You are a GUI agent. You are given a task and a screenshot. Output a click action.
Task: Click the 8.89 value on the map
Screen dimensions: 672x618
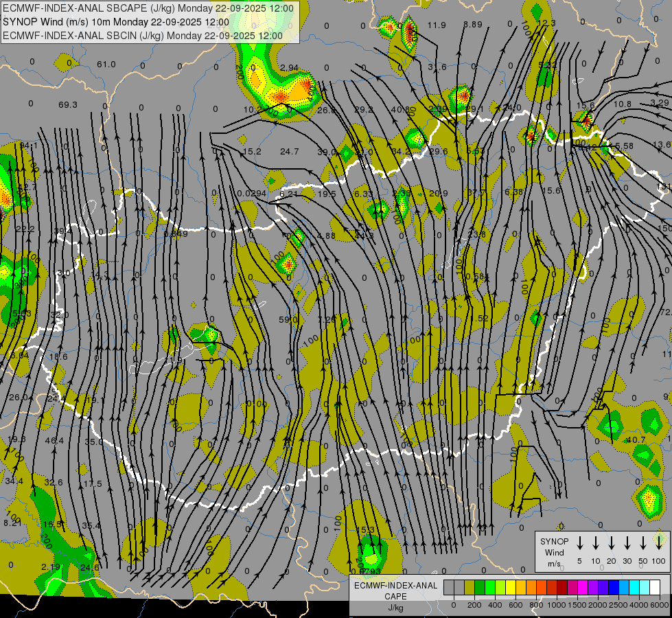(x=472, y=25)
